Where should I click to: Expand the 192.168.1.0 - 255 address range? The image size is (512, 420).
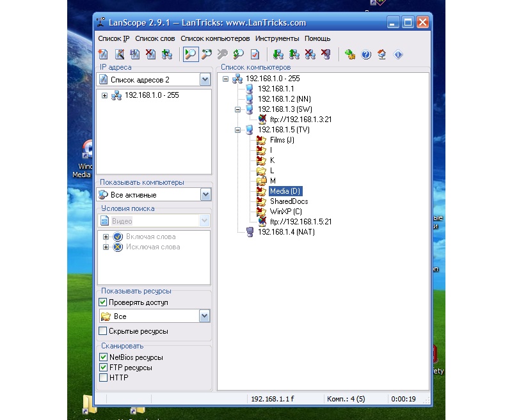click(104, 95)
